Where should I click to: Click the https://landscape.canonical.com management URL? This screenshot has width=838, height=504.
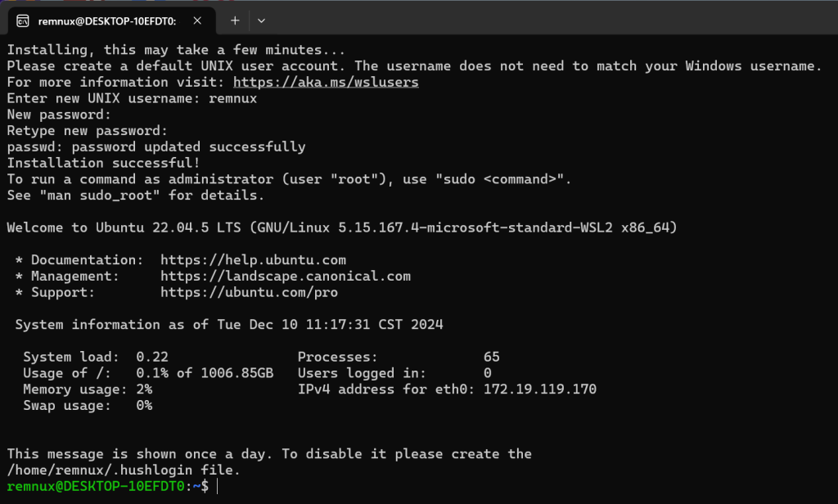[286, 277]
